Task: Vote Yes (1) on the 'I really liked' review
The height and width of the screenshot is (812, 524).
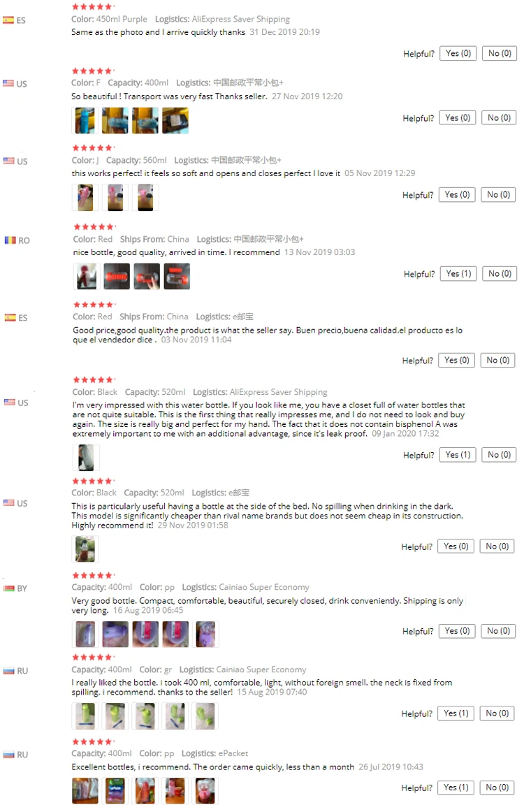Action: click(456, 713)
